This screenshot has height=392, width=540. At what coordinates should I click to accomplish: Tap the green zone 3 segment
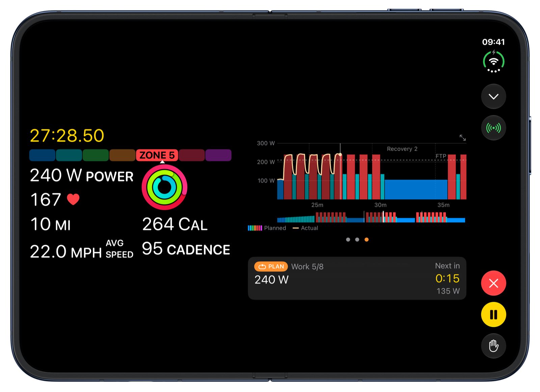[96, 155]
